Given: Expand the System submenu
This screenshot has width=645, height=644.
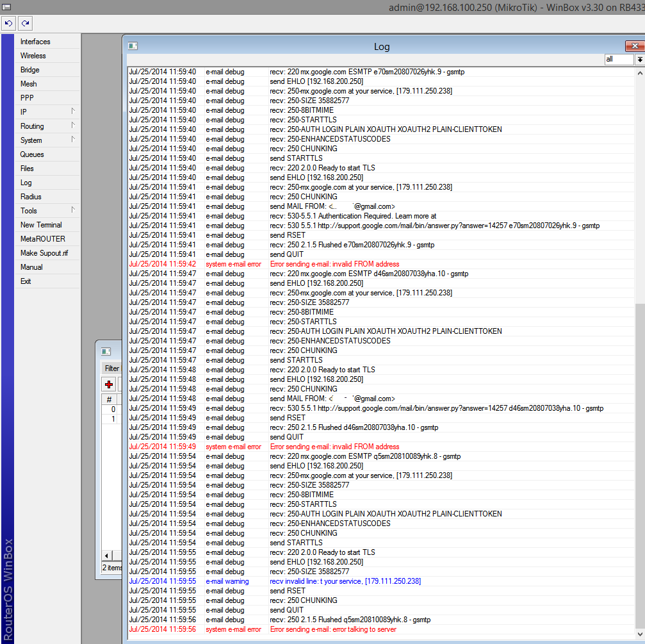Looking at the screenshot, I should coord(73,140).
